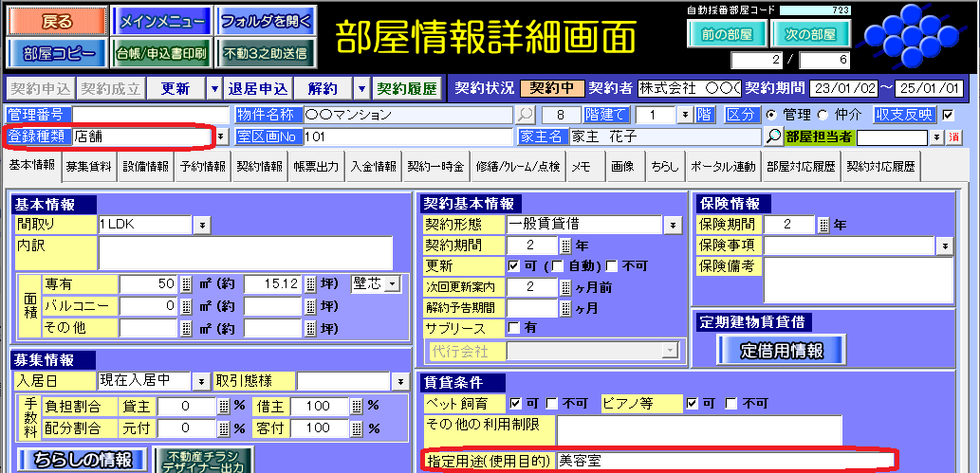Click the magnifier icon beside 物件名称 field

click(525, 115)
